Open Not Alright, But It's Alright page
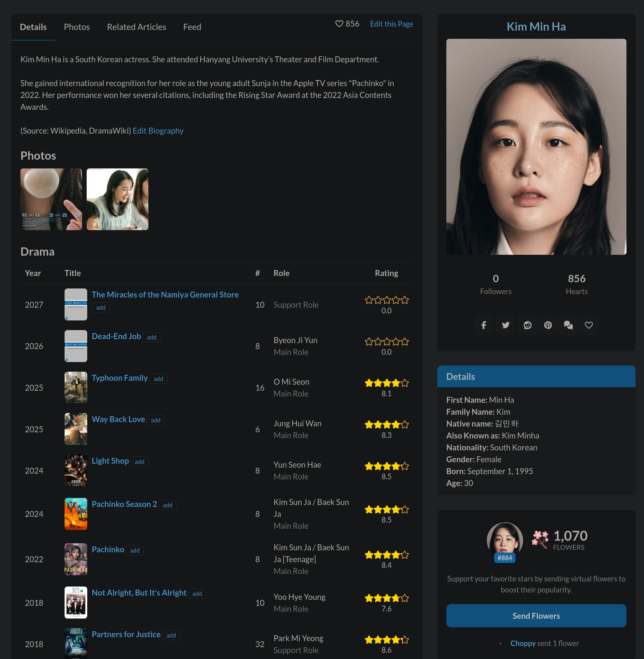Viewport: 644px width, 659px height. [x=139, y=593]
